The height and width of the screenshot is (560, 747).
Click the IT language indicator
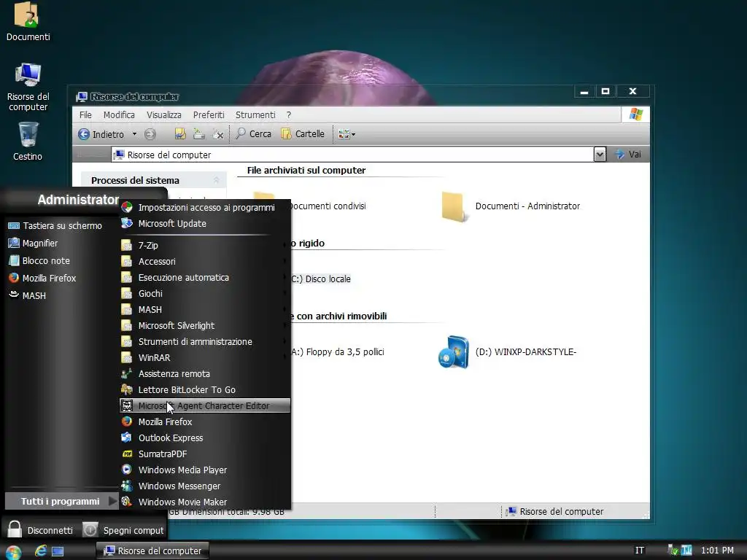pos(639,551)
